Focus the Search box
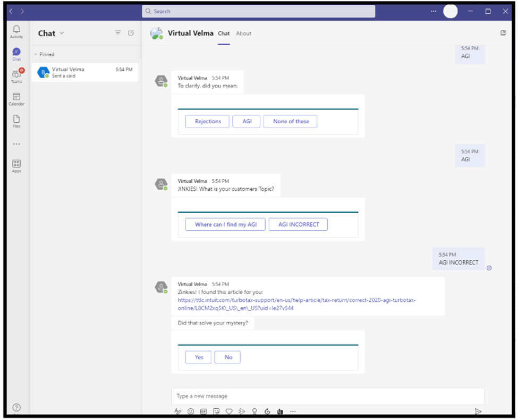This screenshot has width=518, height=420. click(x=259, y=11)
